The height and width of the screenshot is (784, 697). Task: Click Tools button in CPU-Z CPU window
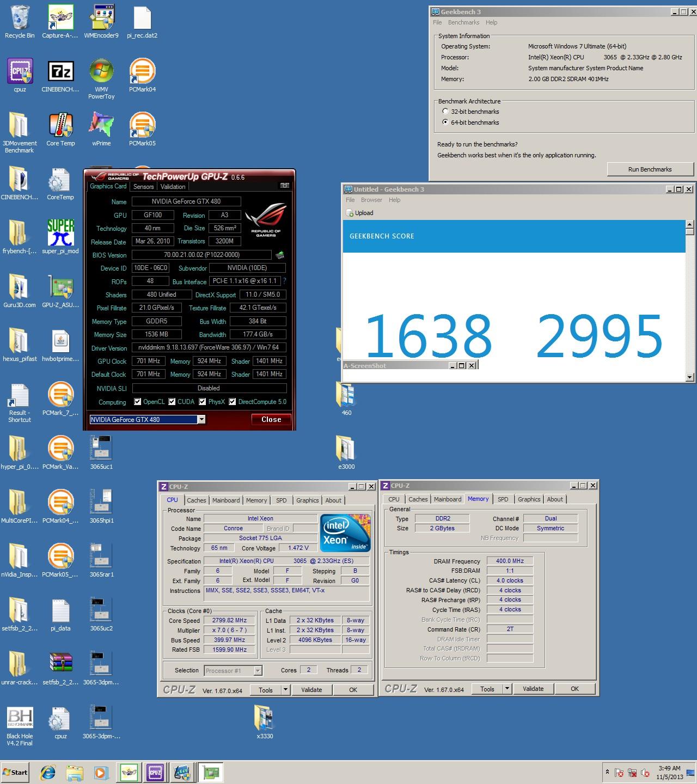[x=266, y=690]
